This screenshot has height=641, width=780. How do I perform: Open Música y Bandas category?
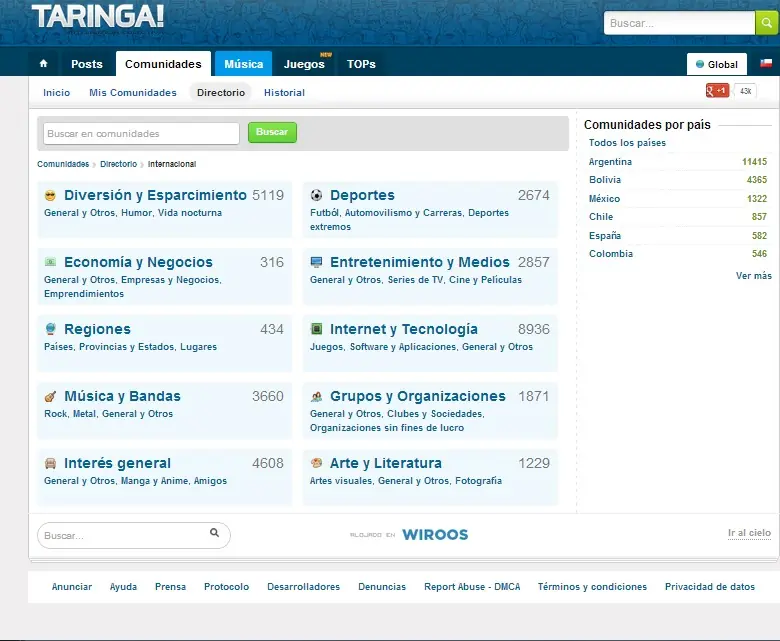[122, 396]
